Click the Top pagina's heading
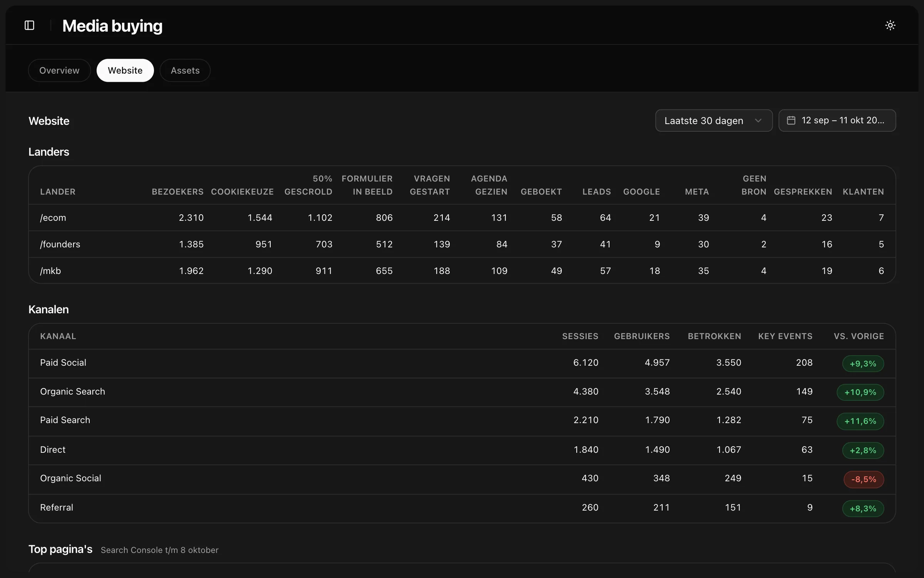 point(60,549)
